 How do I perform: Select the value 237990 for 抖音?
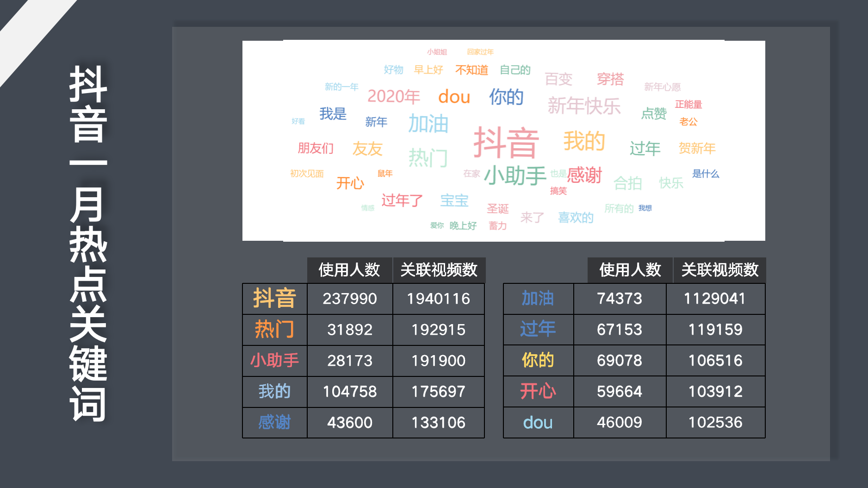click(x=349, y=299)
